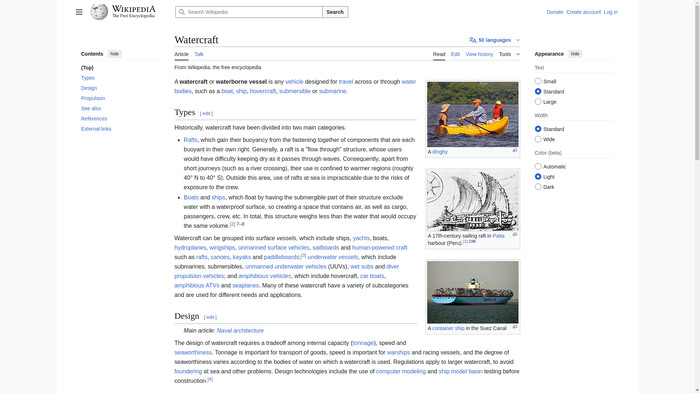The image size is (700, 393).
Task: Switch to the Article tab
Action: point(181,54)
